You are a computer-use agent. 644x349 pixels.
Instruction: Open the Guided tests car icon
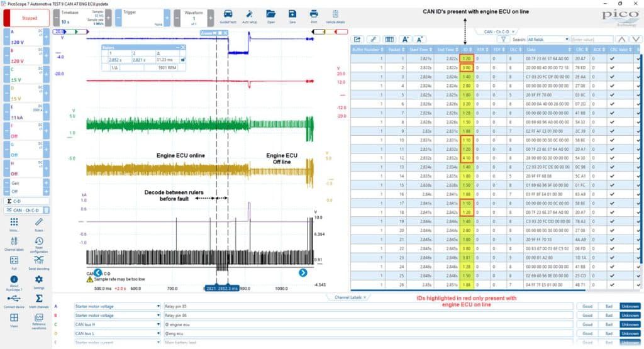[x=228, y=17]
